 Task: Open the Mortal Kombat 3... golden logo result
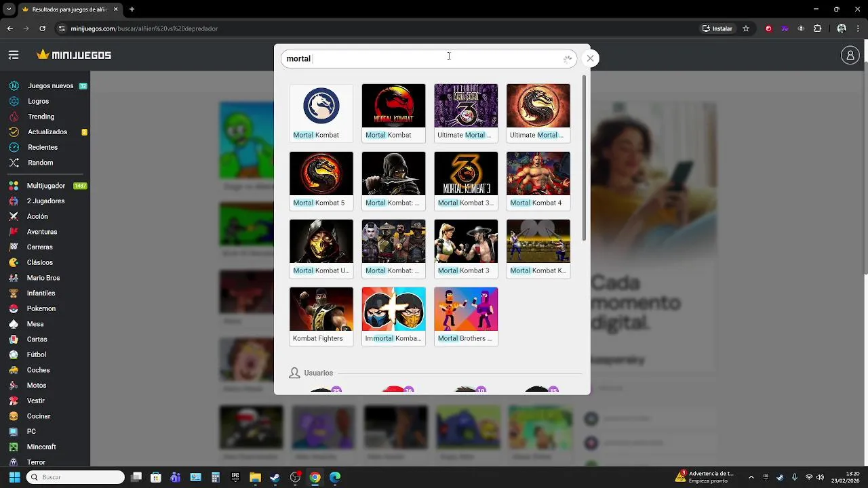[x=466, y=180]
